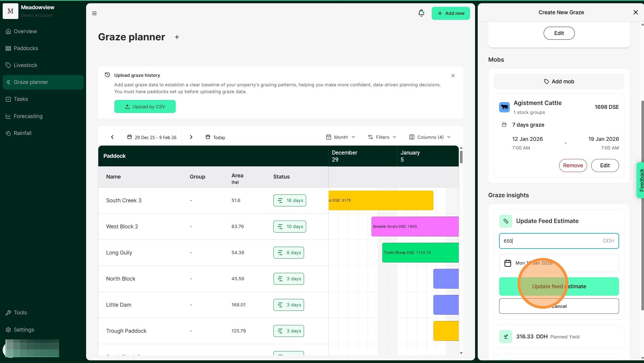Screen dimensions: 644x363
Task: Open the Month view dropdown
Action: tap(340, 137)
